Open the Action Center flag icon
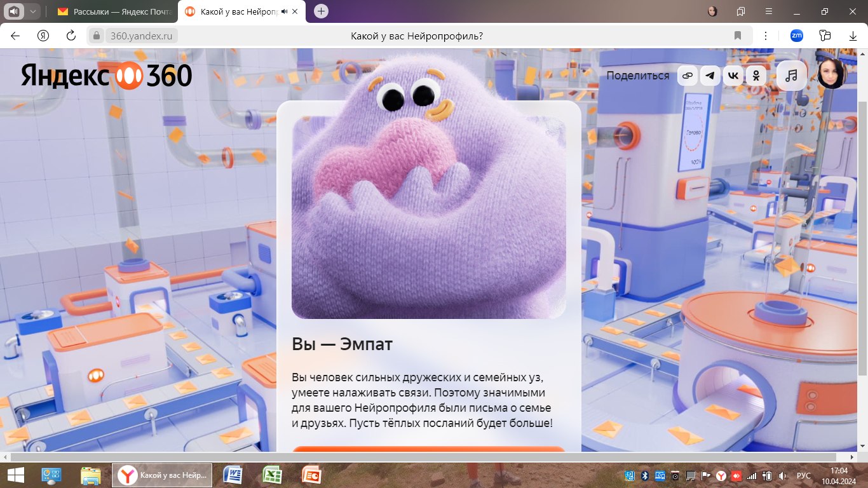 [x=706, y=475]
